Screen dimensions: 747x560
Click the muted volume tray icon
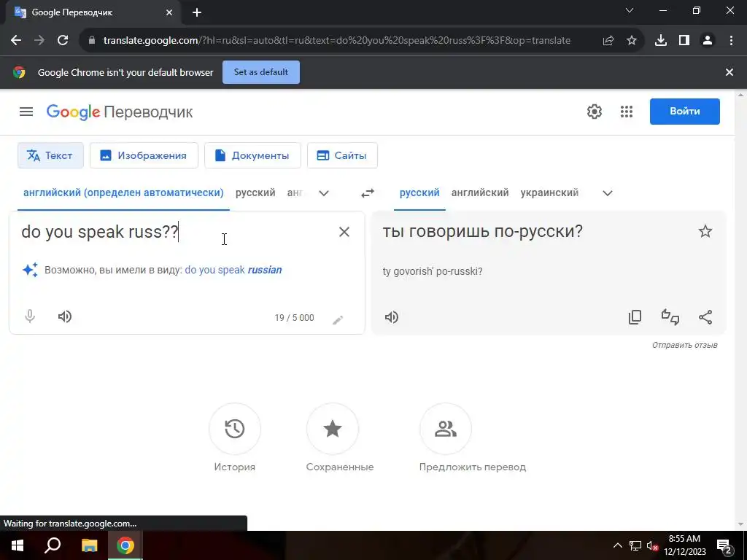[x=652, y=545]
